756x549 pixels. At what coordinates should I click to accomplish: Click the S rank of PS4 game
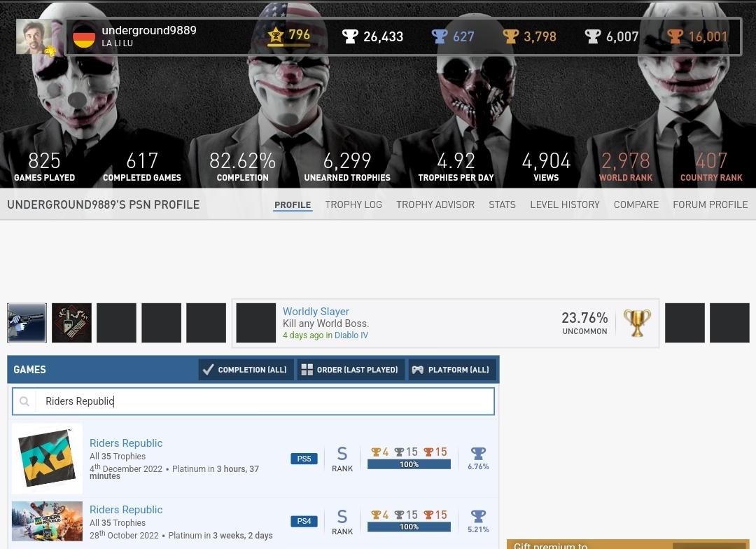point(342,522)
